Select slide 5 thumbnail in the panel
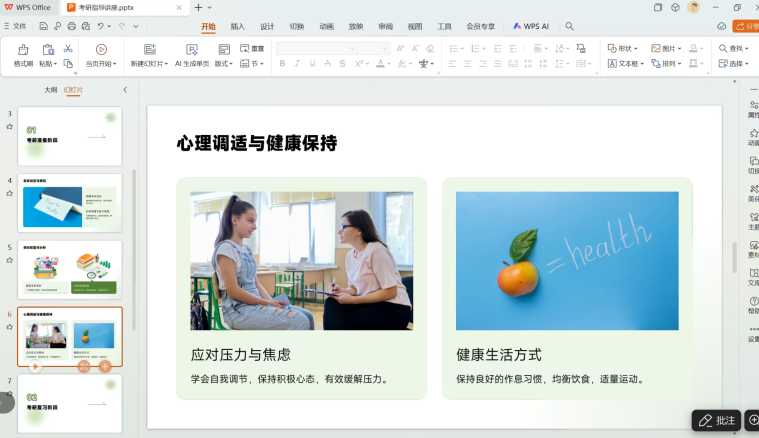This screenshot has width=759, height=438. coord(70,269)
